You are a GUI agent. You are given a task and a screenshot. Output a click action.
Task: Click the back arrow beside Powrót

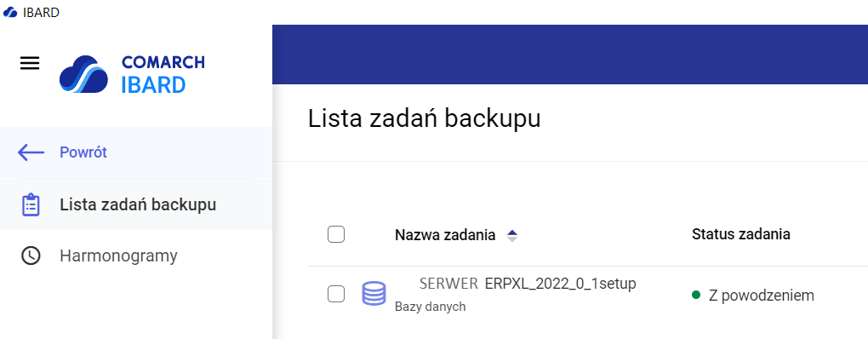pos(31,152)
